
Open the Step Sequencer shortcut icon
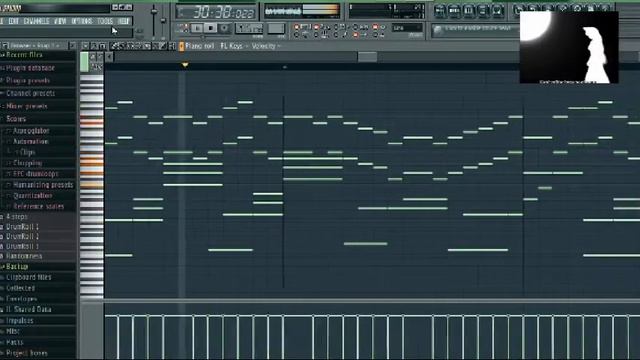454,11
